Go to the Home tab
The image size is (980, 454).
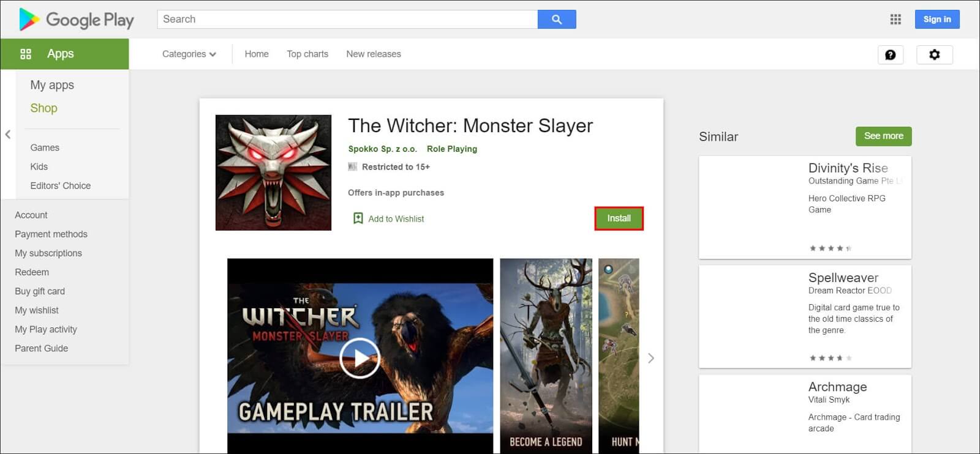pos(257,54)
